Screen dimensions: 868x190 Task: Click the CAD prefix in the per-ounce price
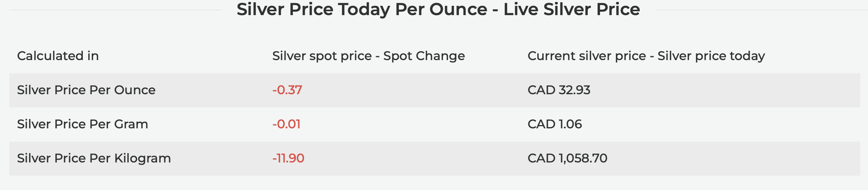(542, 90)
